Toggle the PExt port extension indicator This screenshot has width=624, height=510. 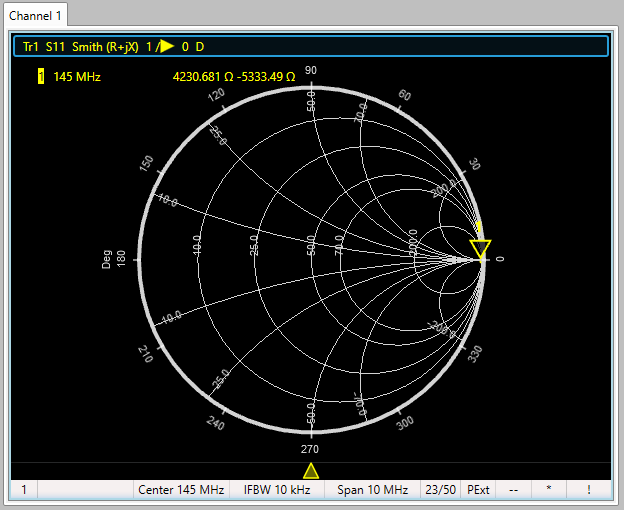(479, 490)
